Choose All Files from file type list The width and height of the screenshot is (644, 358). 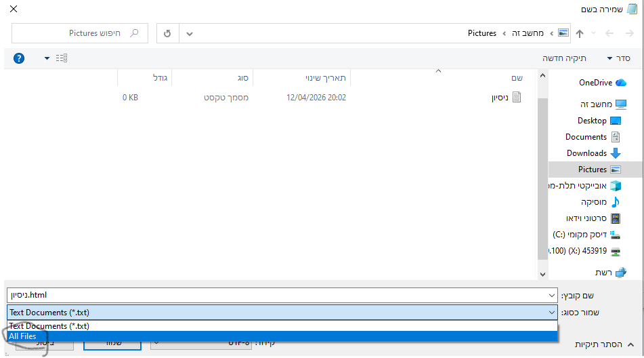[23, 336]
